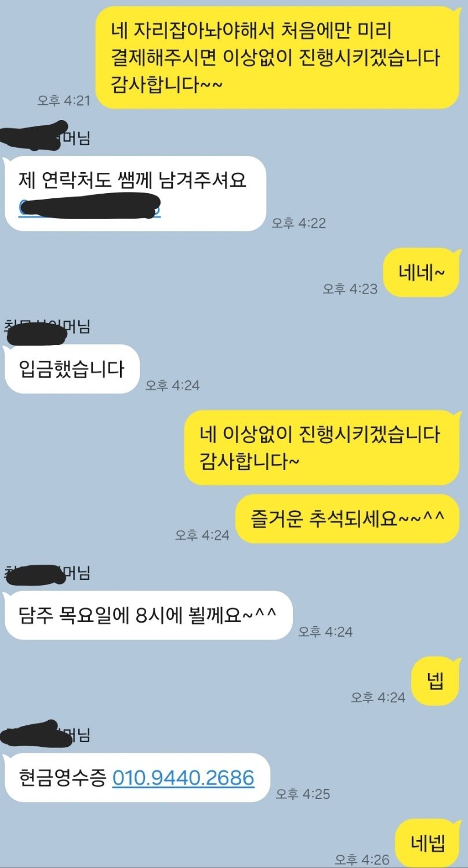Tap the phone number link 010.9440.2686
The height and width of the screenshot is (868, 468).
click(x=183, y=777)
